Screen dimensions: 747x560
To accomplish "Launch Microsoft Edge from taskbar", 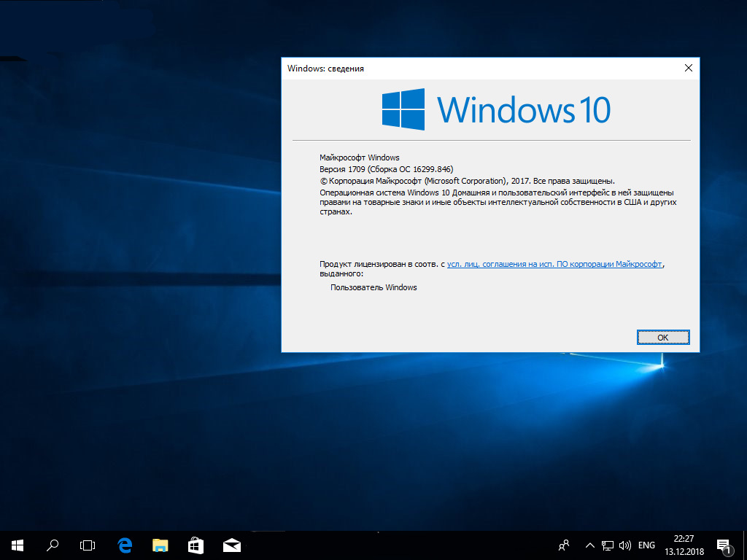I will click(x=125, y=545).
